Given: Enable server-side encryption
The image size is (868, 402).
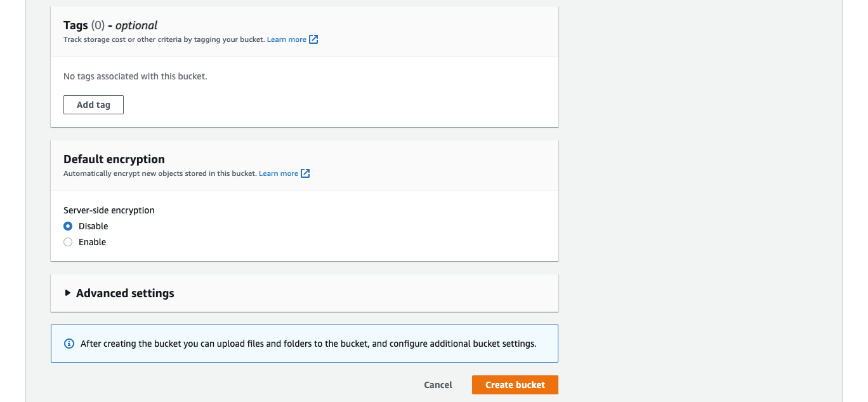Looking at the screenshot, I should coord(68,241).
